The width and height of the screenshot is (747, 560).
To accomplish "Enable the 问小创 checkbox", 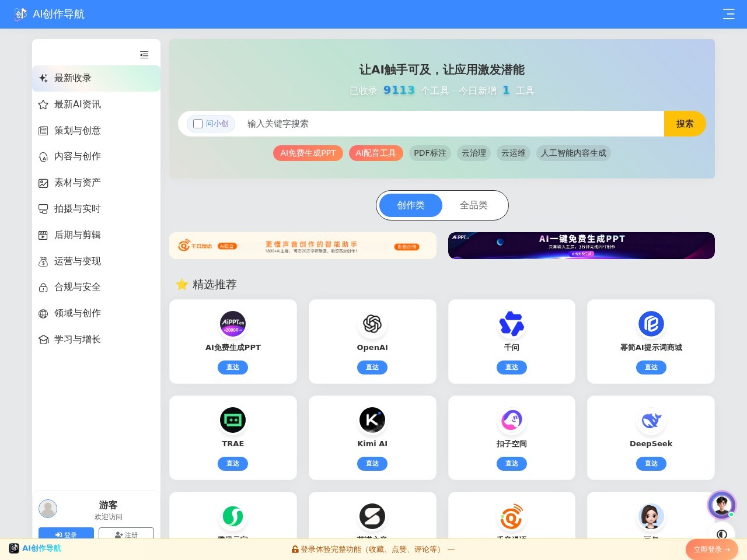I will pyautogui.click(x=198, y=124).
